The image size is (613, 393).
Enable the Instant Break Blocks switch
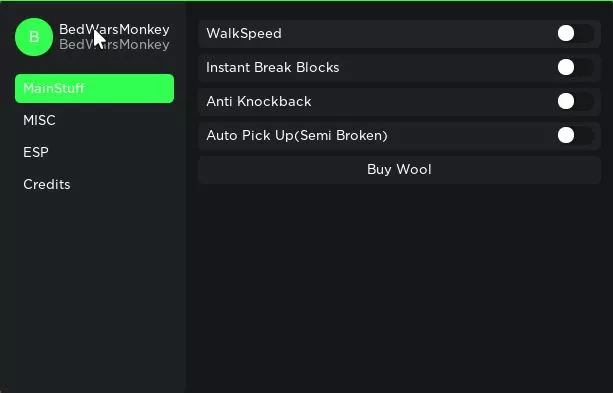pos(575,68)
